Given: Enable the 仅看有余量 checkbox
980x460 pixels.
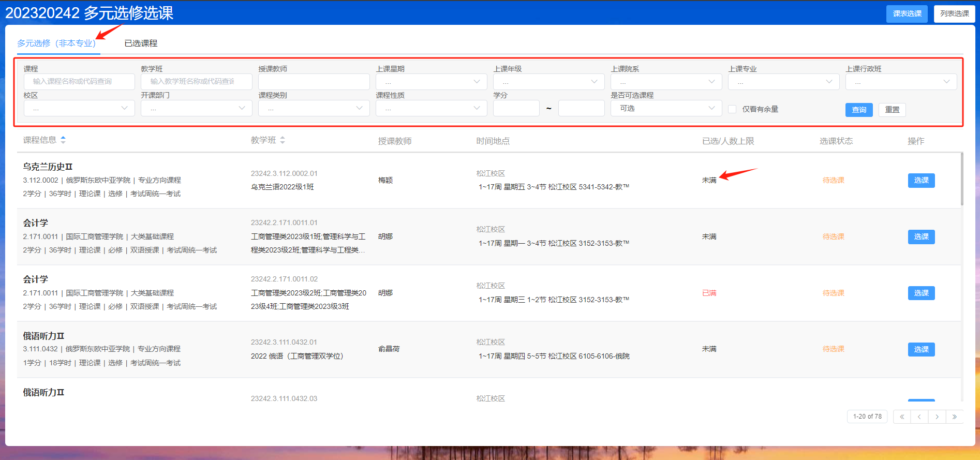Looking at the screenshot, I should (x=732, y=109).
